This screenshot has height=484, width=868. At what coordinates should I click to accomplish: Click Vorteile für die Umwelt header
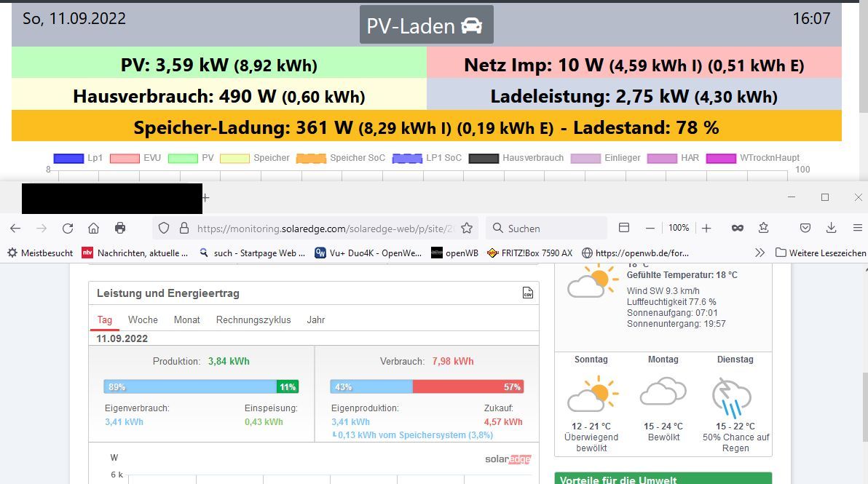[x=663, y=478]
